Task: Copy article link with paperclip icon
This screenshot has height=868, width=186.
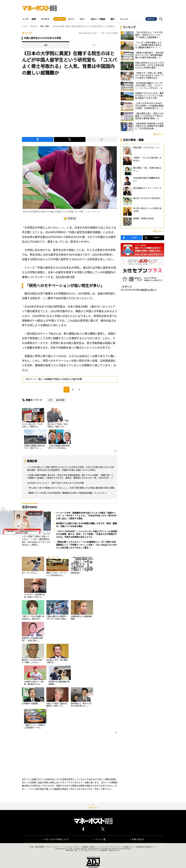Action: point(102,139)
